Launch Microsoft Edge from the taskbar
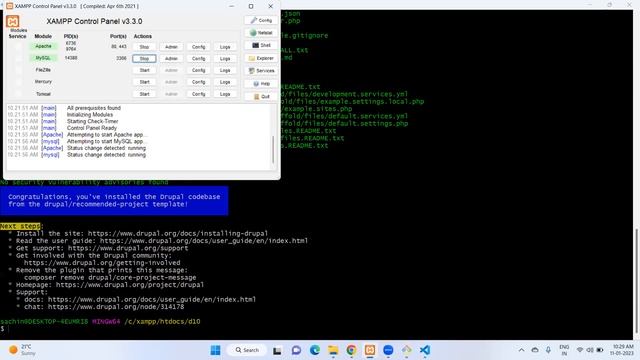Viewport: 640px width, 360px height. [315, 350]
